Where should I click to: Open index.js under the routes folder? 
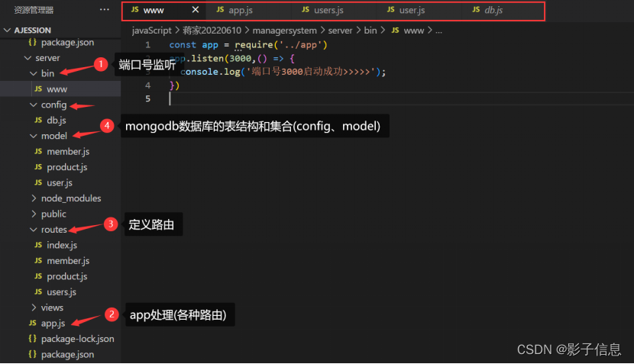[x=60, y=245]
